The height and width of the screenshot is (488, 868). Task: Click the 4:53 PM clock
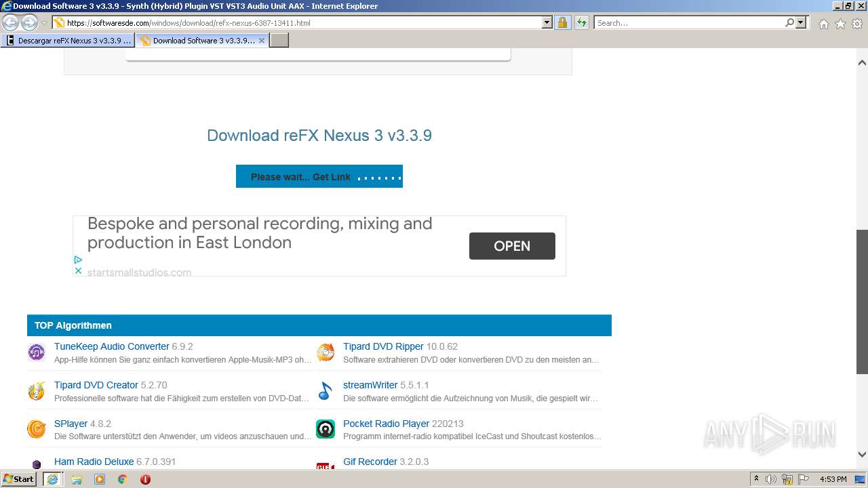(x=833, y=479)
